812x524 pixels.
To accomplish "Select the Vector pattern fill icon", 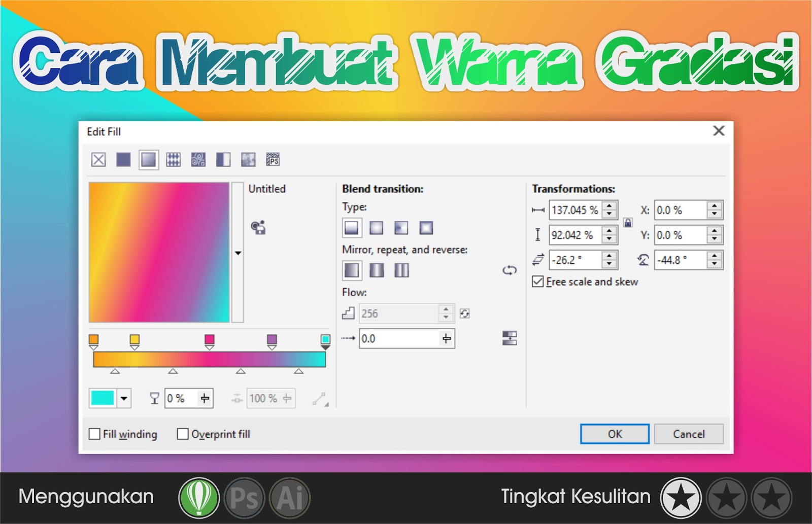I will point(173,160).
